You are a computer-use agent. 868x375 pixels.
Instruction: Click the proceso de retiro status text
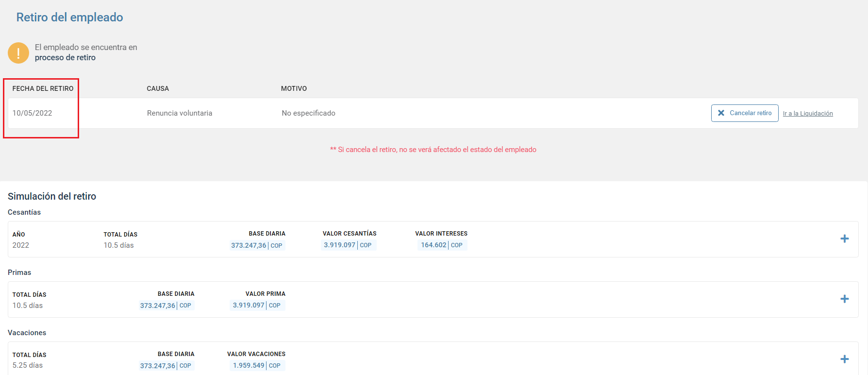pos(65,57)
